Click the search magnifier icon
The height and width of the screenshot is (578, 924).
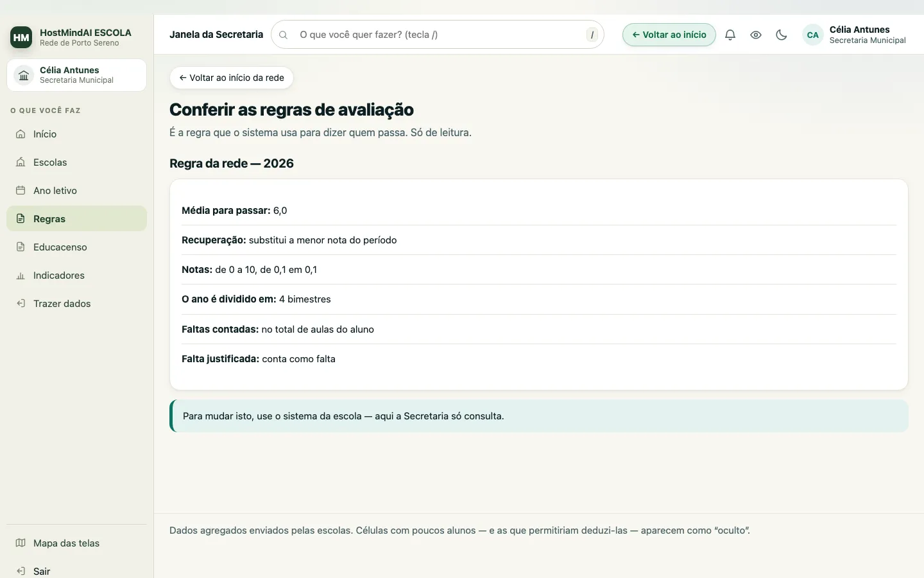point(283,35)
